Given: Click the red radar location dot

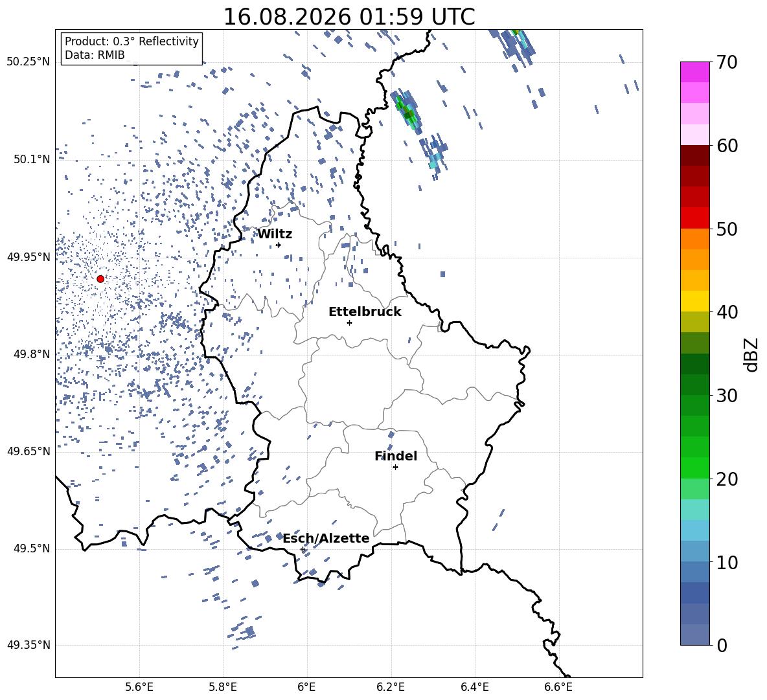Looking at the screenshot, I should click(x=100, y=278).
